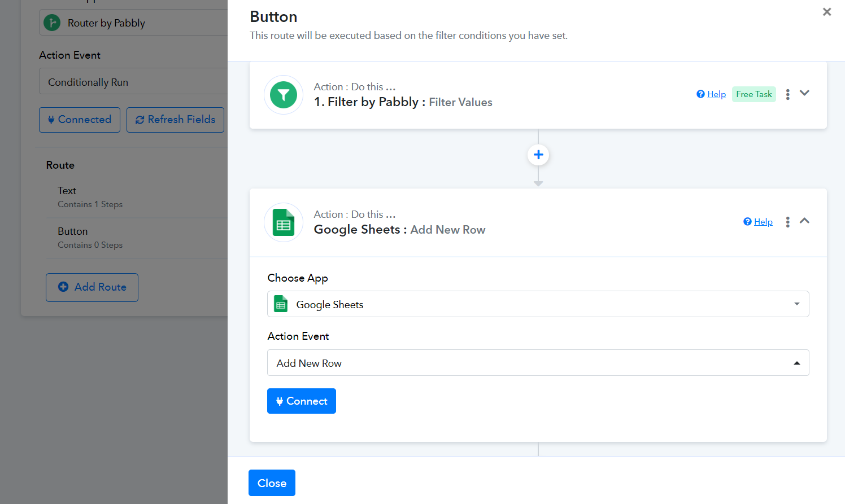This screenshot has height=504, width=845.
Task: Open the Conditionally Run action event dropdown
Action: [133, 82]
